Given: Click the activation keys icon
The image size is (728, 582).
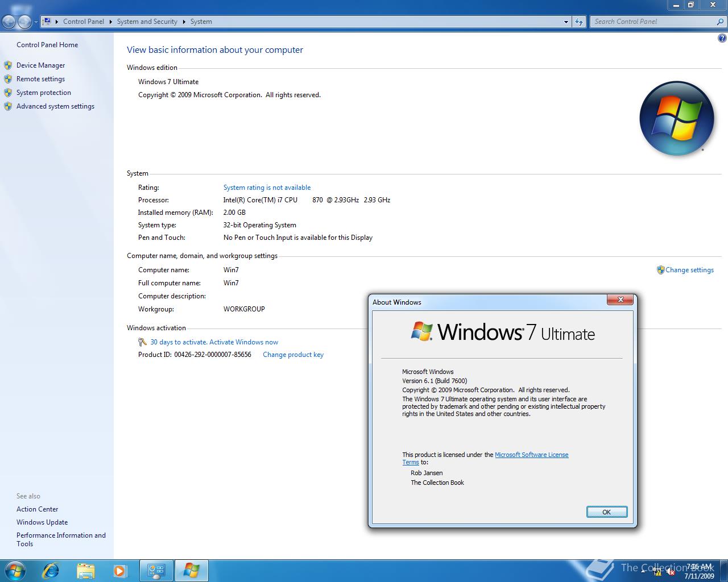Looking at the screenshot, I should click(143, 342).
